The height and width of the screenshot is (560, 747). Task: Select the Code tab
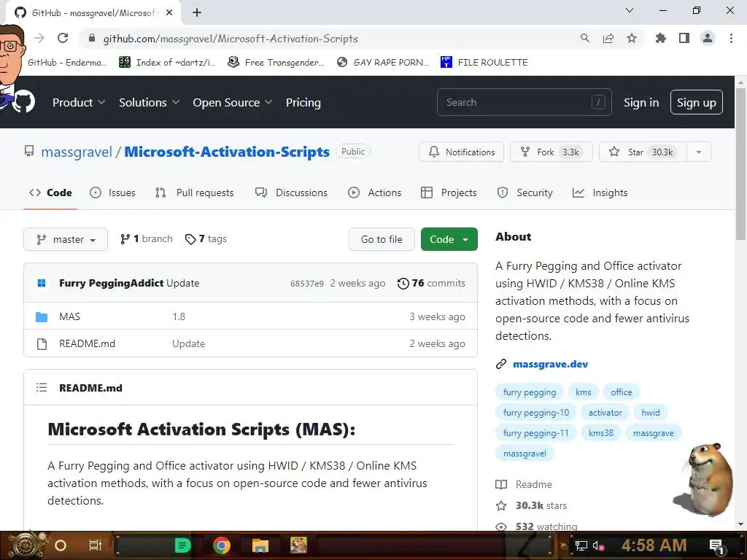50,192
